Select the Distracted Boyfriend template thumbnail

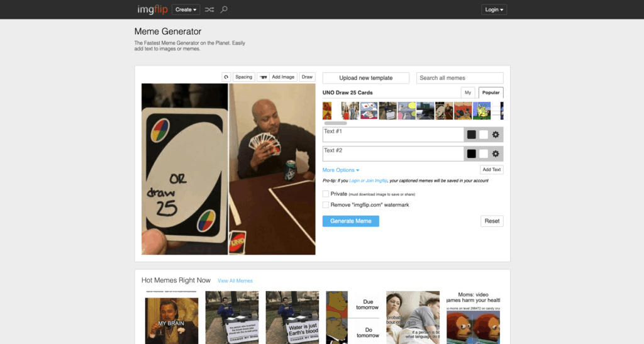(x=350, y=111)
